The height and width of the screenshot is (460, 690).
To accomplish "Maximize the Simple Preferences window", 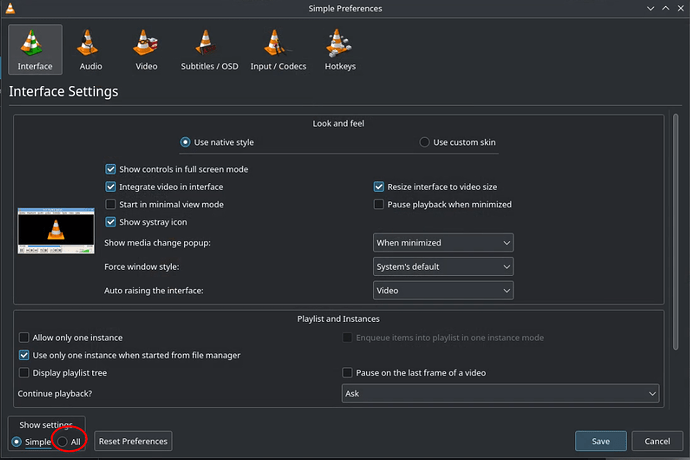I will click(x=666, y=8).
